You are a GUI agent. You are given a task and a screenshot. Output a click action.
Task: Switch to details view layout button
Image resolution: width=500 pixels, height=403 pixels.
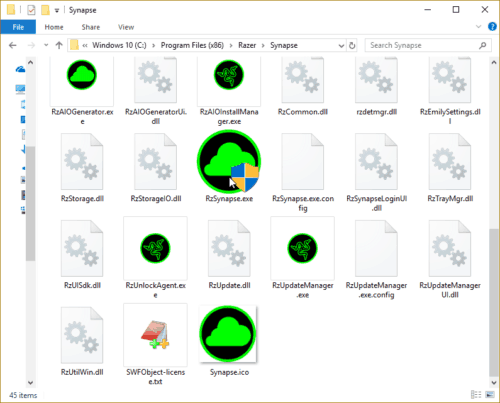pos(476,395)
